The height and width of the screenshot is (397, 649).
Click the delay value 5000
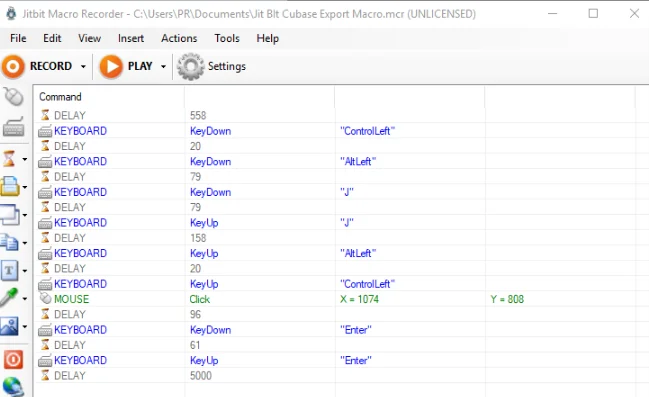201,375
